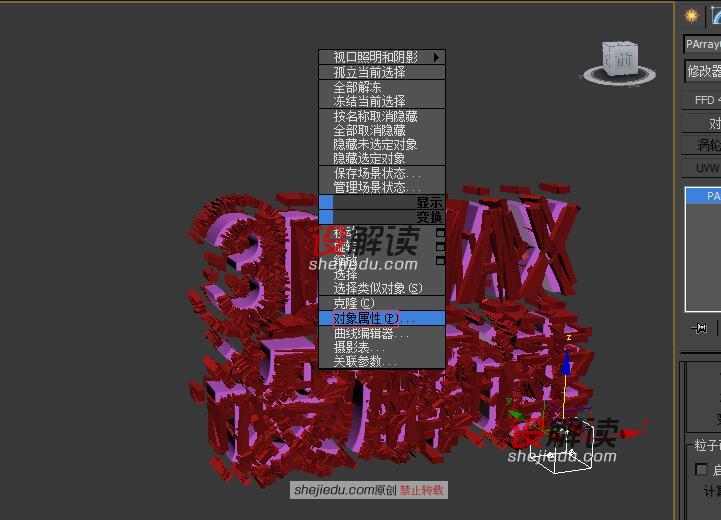Switch to the Modify panel tab icon
The width and height of the screenshot is (721, 520).
click(715, 16)
